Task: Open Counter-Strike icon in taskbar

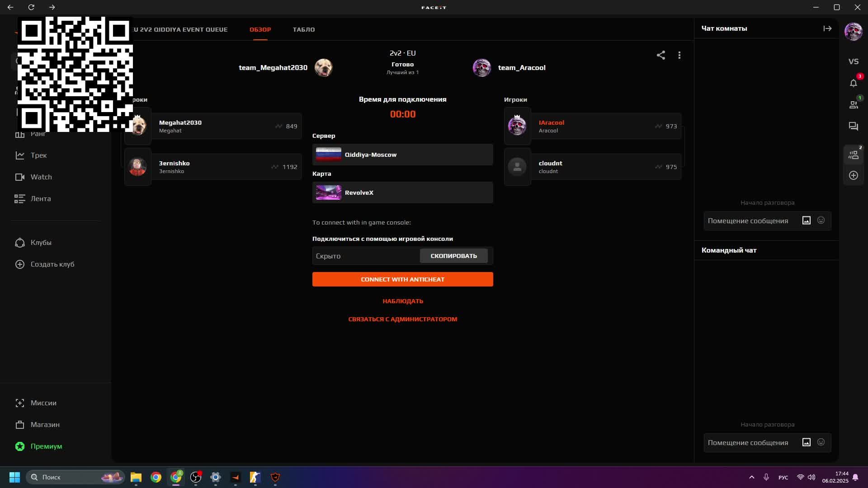Action: [x=255, y=477]
